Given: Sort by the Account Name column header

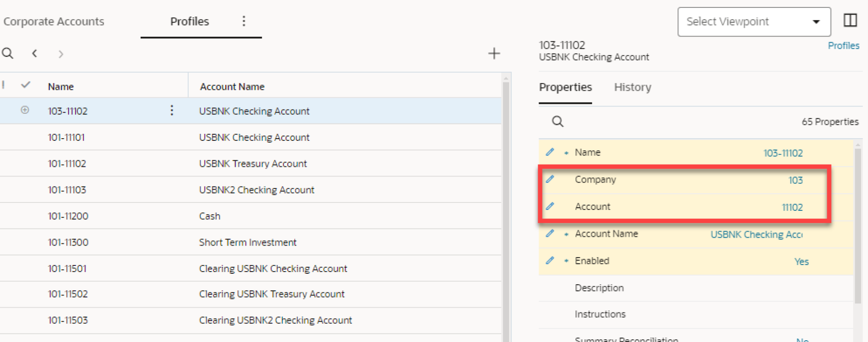Looking at the screenshot, I should (232, 86).
